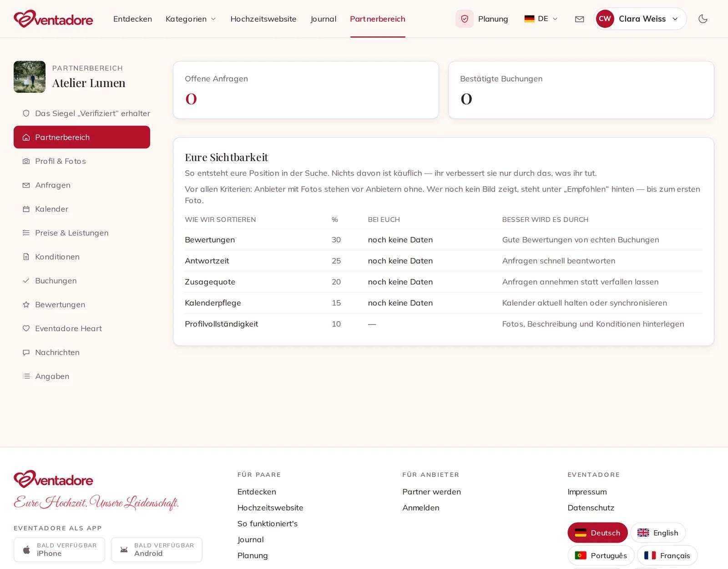The image size is (728, 569).
Task: Open Entdecken in the top navigation
Action: pyautogui.click(x=132, y=19)
